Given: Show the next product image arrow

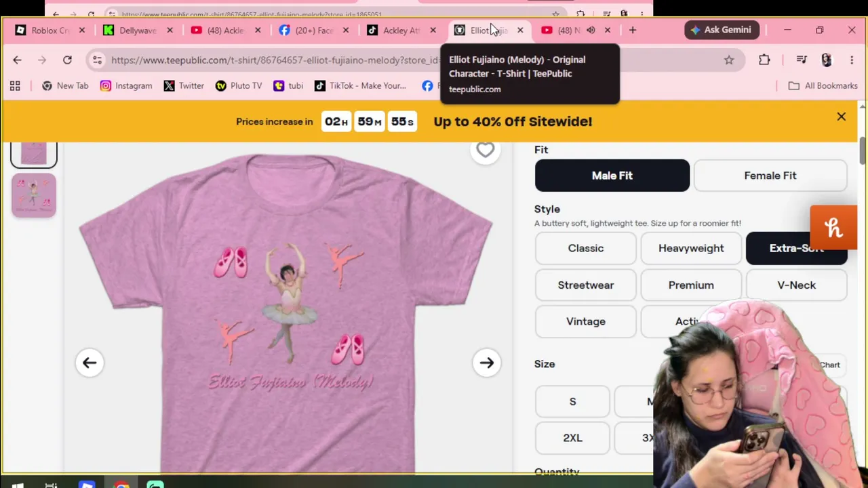Looking at the screenshot, I should coord(487,363).
